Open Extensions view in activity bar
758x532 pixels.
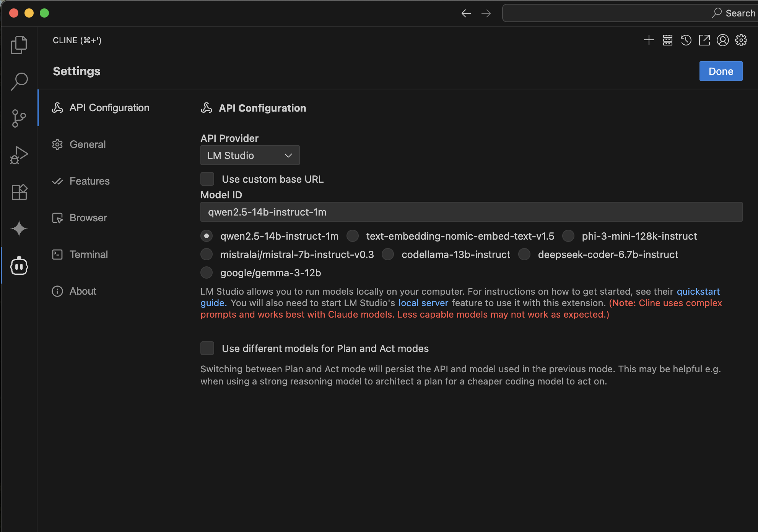point(19,192)
